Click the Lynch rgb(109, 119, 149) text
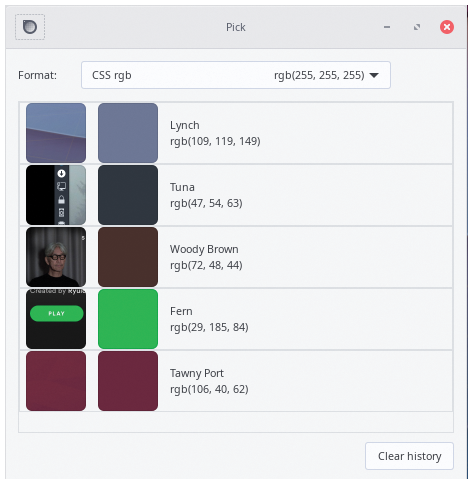 coord(215,141)
